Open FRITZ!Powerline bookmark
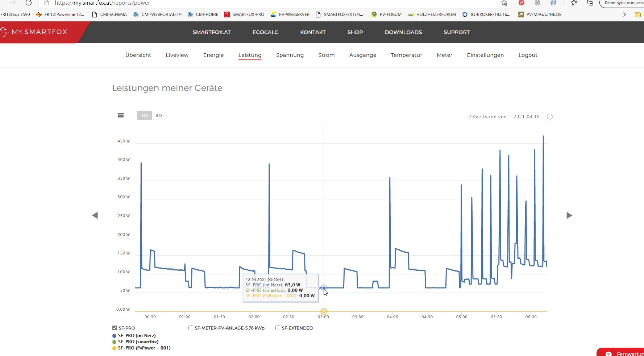Screen dimensions: 644x356 click(60, 15)
